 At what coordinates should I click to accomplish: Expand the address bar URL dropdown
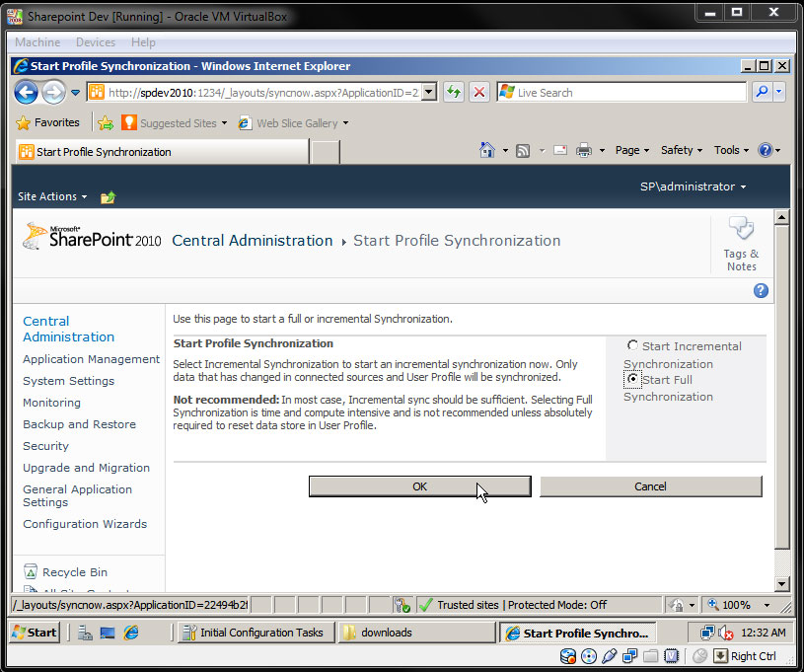[429, 93]
